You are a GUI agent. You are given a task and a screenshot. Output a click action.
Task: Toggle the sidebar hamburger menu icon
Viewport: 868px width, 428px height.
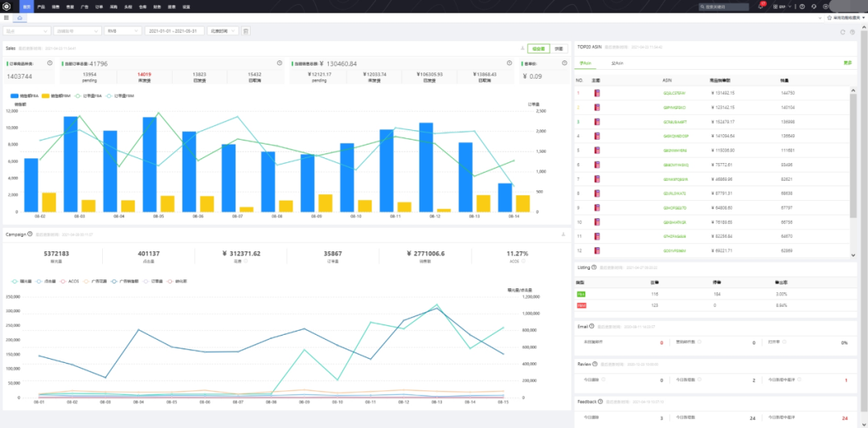click(x=7, y=17)
